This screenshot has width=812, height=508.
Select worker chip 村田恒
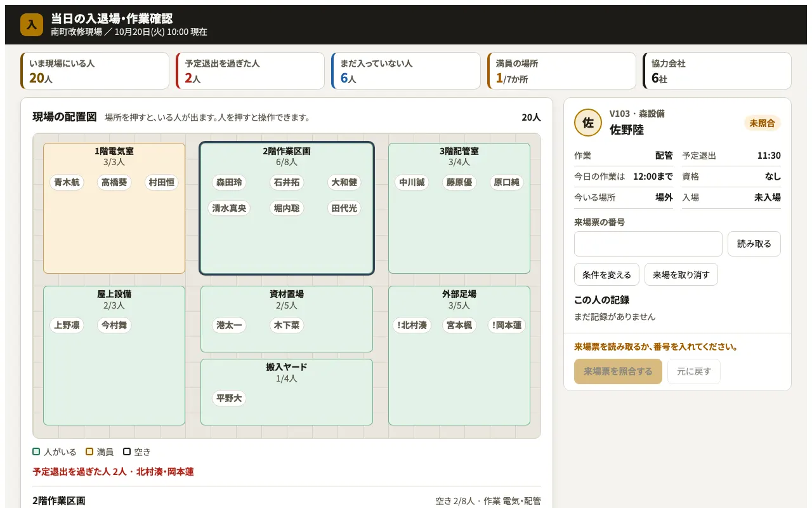click(162, 182)
